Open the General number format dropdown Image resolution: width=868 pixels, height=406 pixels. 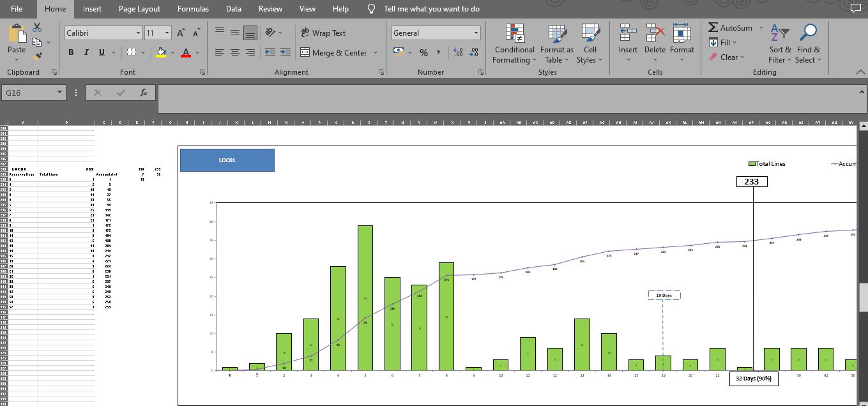476,33
